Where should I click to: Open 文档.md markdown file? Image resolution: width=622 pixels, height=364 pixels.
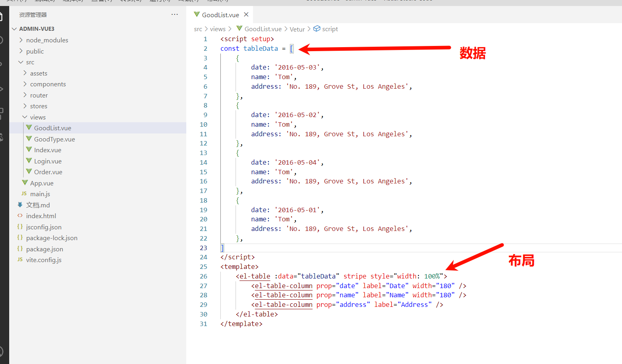[98, 205]
